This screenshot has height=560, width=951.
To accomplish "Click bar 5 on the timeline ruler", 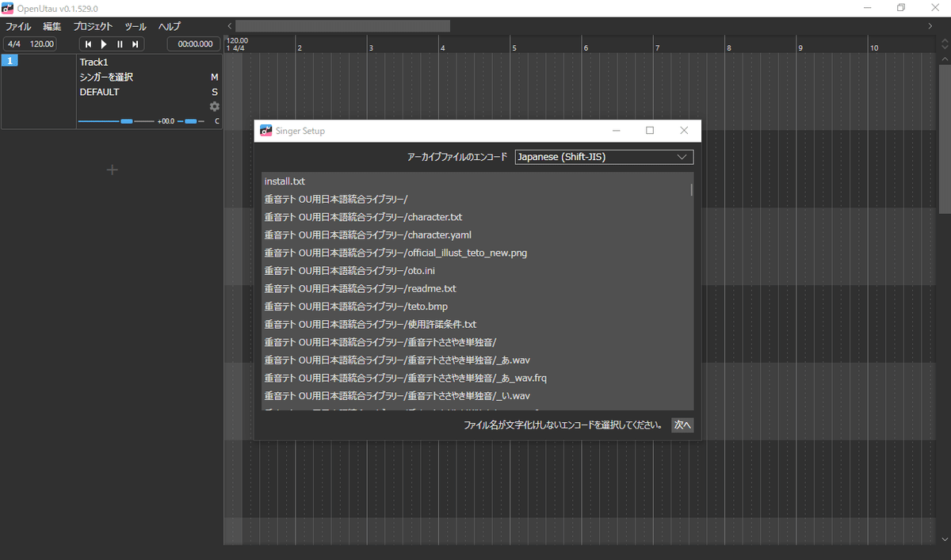I will pos(515,48).
